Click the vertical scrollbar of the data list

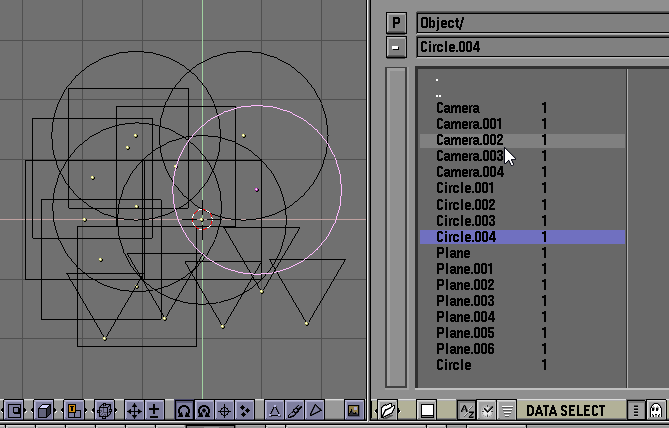[x=396, y=227]
